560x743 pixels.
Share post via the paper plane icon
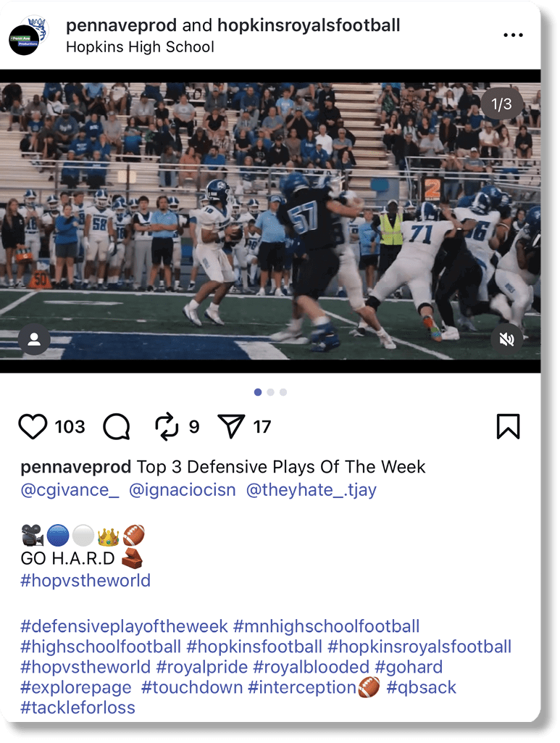tap(230, 426)
